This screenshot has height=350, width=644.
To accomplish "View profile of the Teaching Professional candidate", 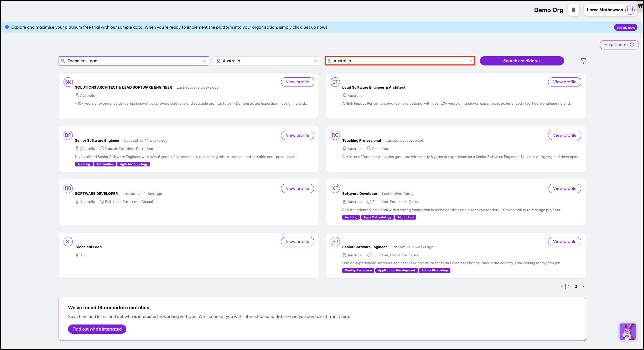I will [x=564, y=135].
